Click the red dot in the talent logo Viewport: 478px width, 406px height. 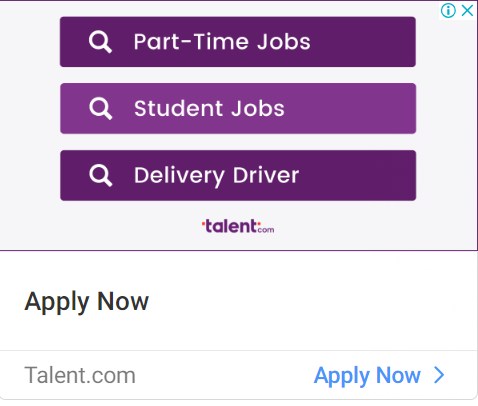(x=203, y=223)
